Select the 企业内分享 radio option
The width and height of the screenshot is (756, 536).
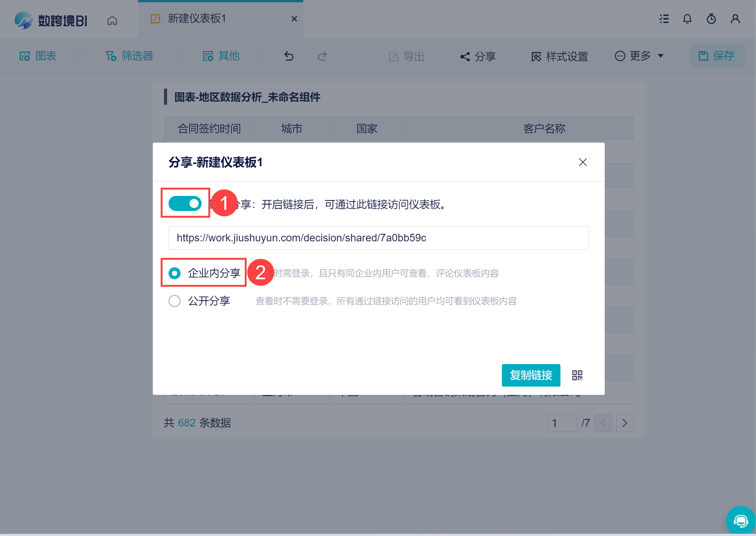pyautogui.click(x=175, y=273)
